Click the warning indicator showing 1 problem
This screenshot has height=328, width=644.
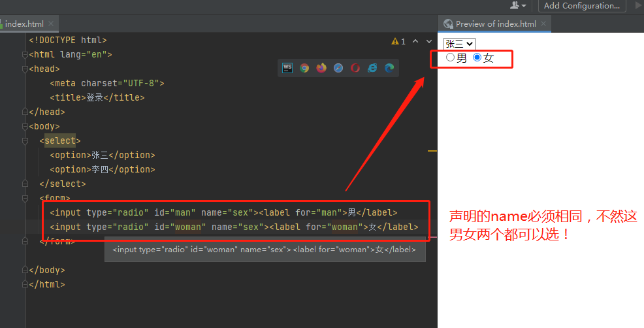(398, 41)
